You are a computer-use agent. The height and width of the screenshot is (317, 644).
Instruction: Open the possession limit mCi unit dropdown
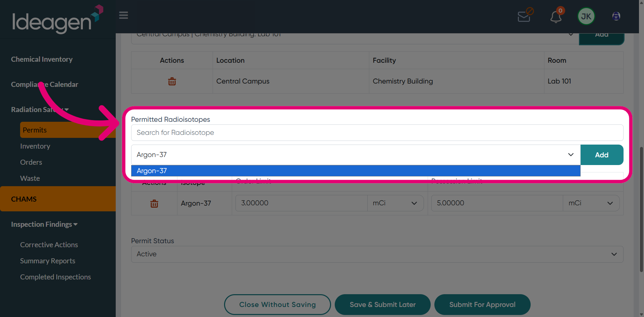pyautogui.click(x=591, y=203)
